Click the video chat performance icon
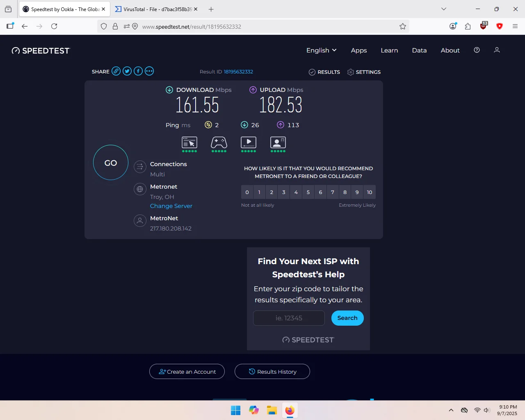This screenshot has height=420, width=525. click(278, 143)
